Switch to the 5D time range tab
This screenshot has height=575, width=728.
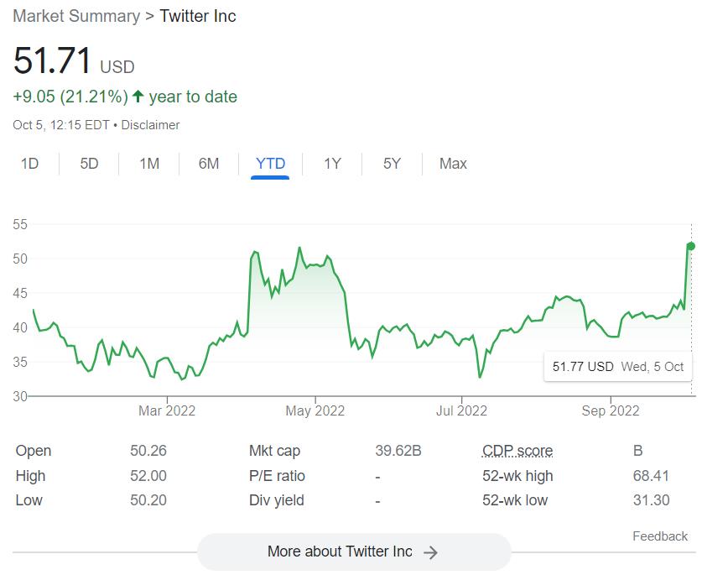pyautogui.click(x=89, y=164)
